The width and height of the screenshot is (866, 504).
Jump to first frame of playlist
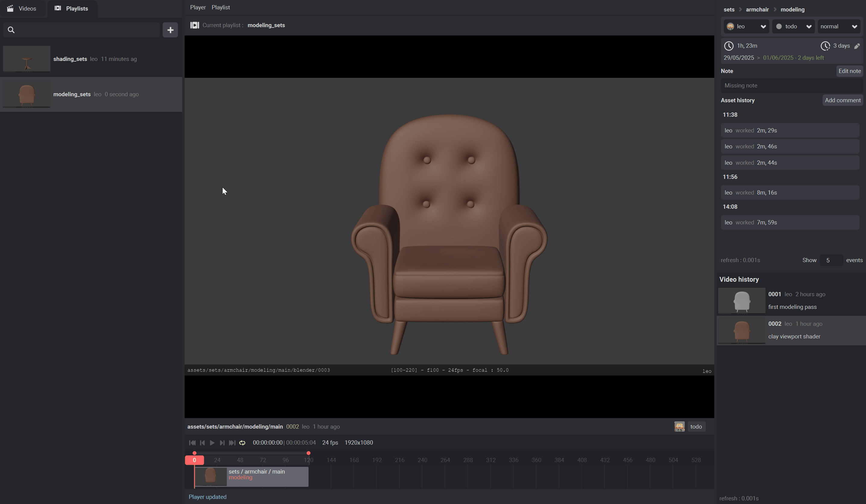click(x=192, y=443)
